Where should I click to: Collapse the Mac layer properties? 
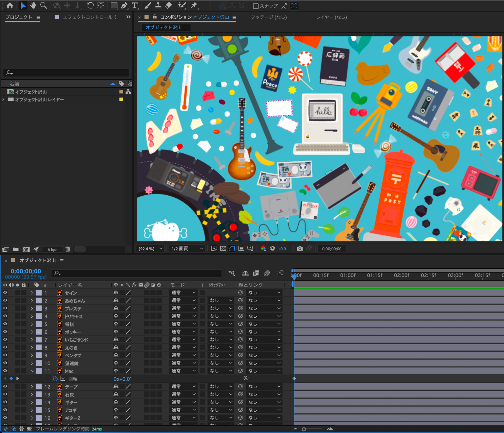pos(32,371)
